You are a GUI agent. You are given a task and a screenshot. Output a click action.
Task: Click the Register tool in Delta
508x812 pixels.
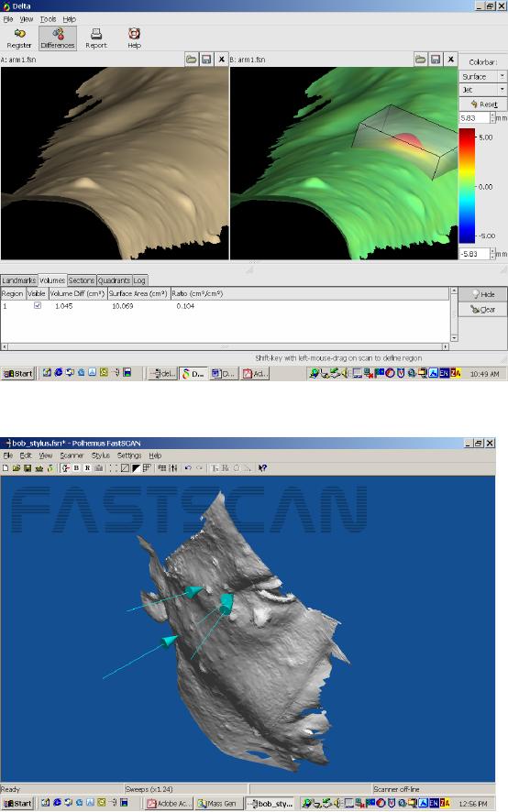tap(19, 38)
